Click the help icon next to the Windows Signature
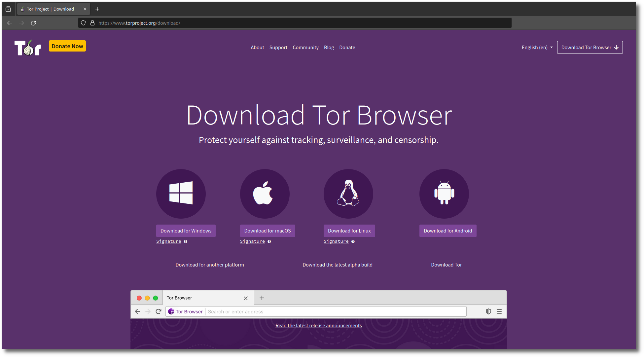This screenshot has width=644, height=357. (x=186, y=241)
